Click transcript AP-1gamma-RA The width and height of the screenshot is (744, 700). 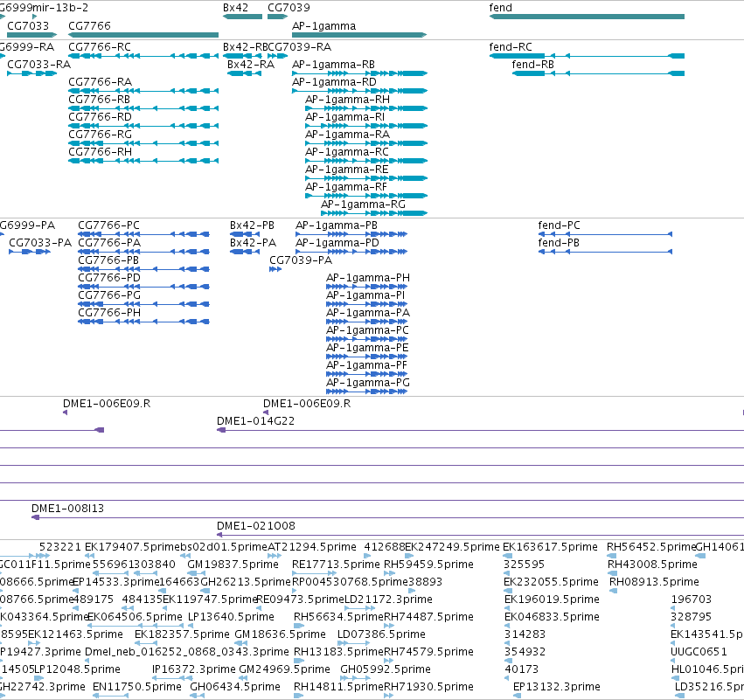pos(347,135)
